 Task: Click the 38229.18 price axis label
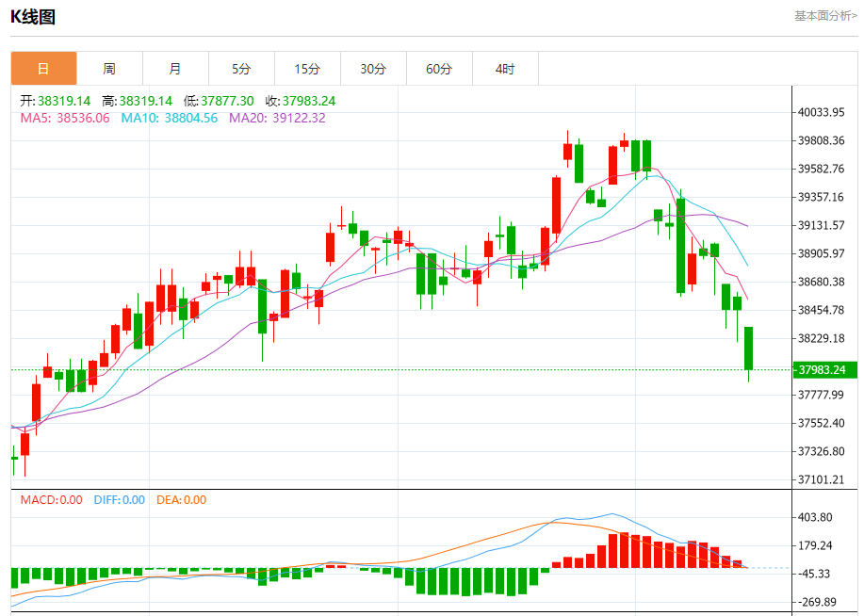pyautogui.click(x=821, y=338)
